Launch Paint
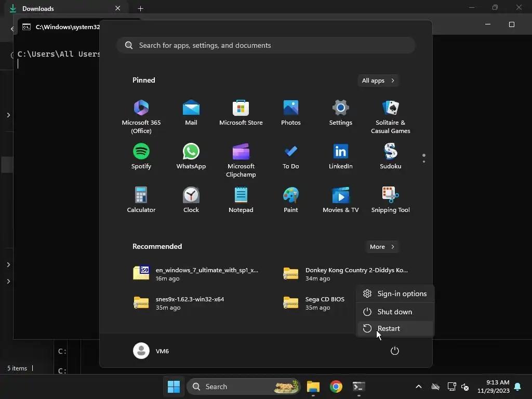This screenshot has width=532, height=399. [291, 200]
